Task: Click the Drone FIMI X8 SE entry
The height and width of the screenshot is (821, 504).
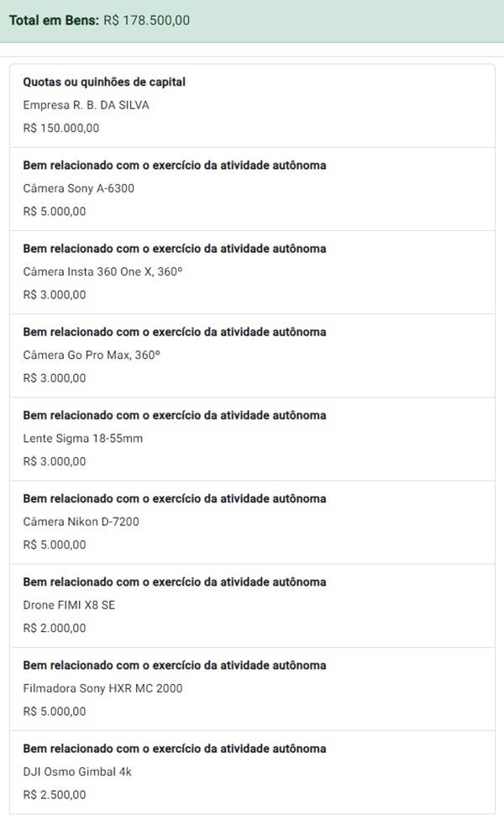Action: coord(69,604)
